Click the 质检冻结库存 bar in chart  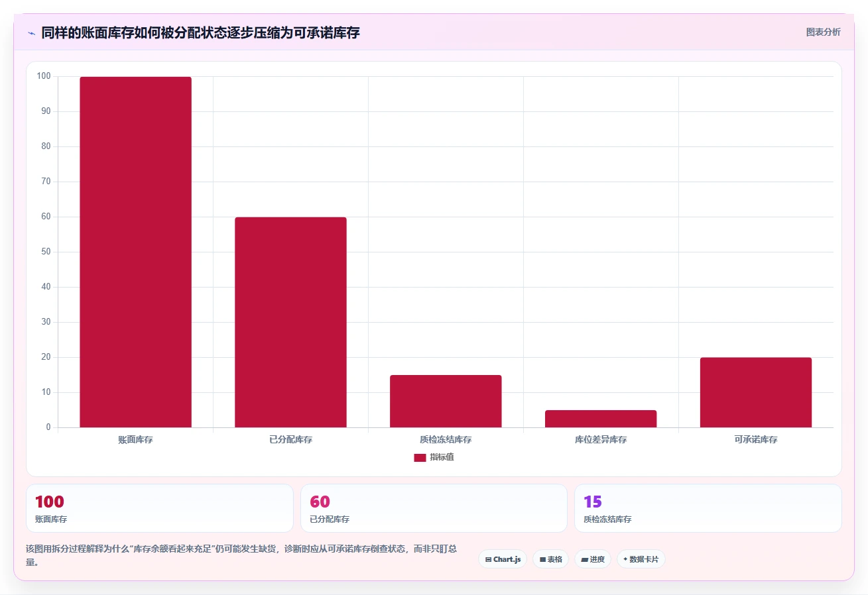pyautogui.click(x=446, y=402)
